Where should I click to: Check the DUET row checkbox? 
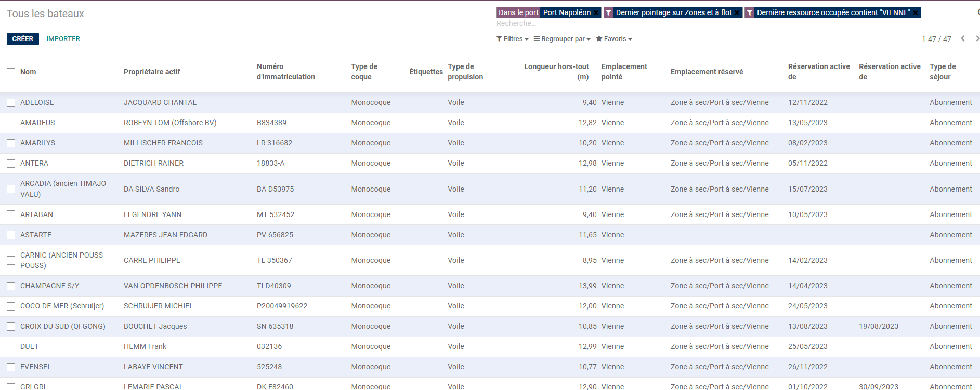click(11, 347)
